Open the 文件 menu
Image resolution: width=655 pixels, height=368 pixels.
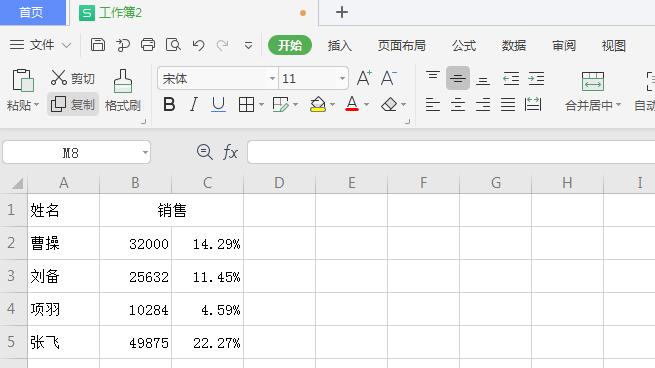tap(42, 45)
